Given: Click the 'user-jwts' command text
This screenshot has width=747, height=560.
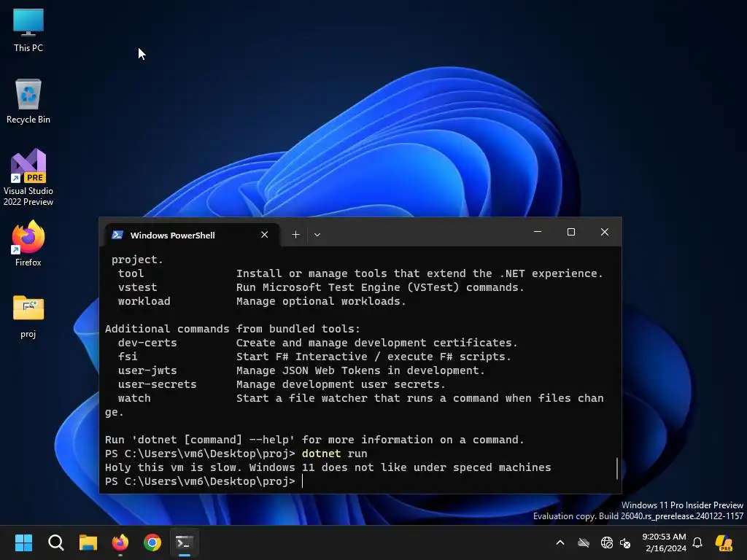Looking at the screenshot, I should pyautogui.click(x=147, y=370).
